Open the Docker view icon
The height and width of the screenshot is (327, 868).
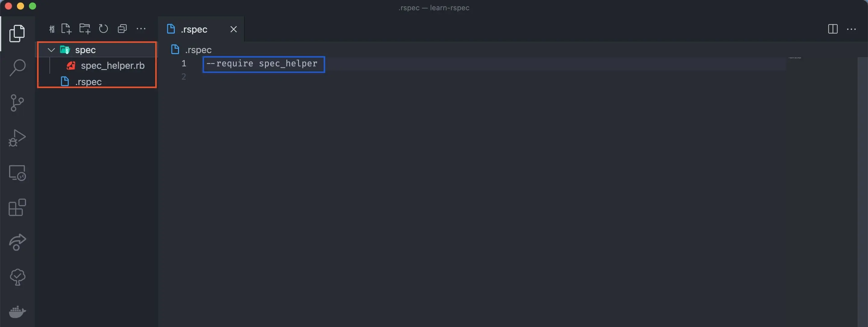pyautogui.click(x=17, y=312)
